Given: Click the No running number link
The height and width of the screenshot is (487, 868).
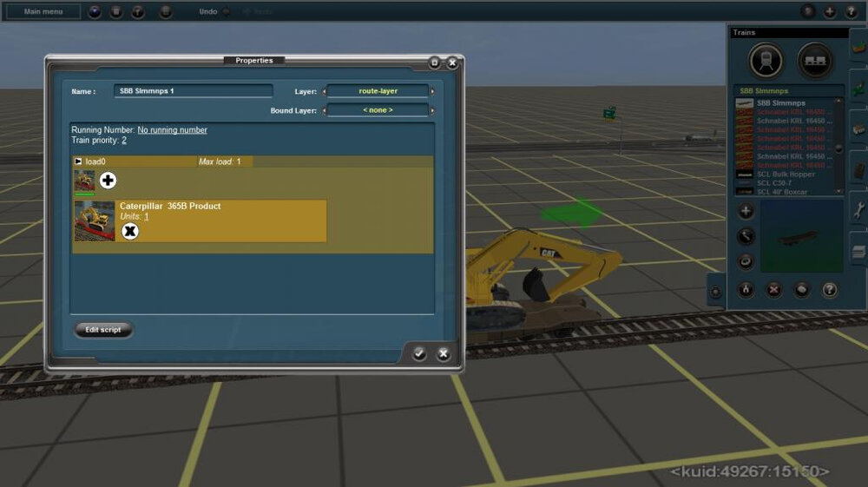Looking at the screenshot, I should [x=172, y=130].
